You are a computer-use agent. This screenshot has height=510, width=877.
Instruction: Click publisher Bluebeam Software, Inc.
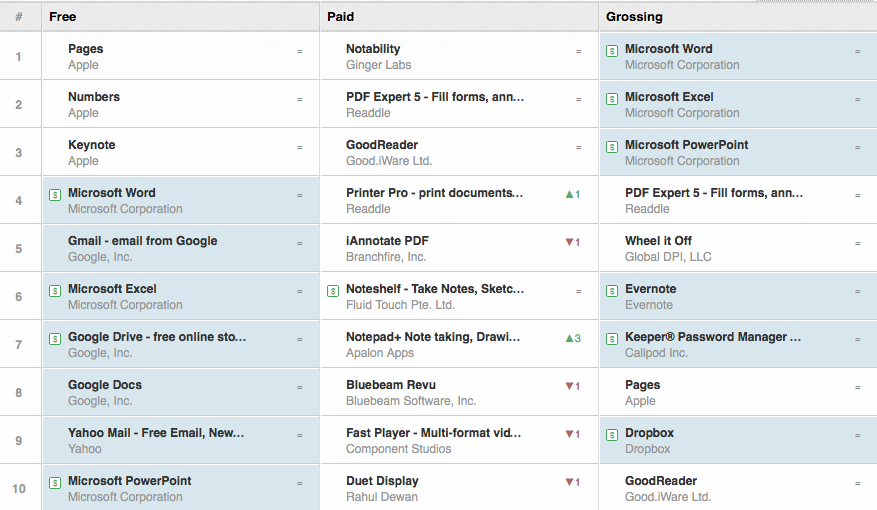[411, 401]
